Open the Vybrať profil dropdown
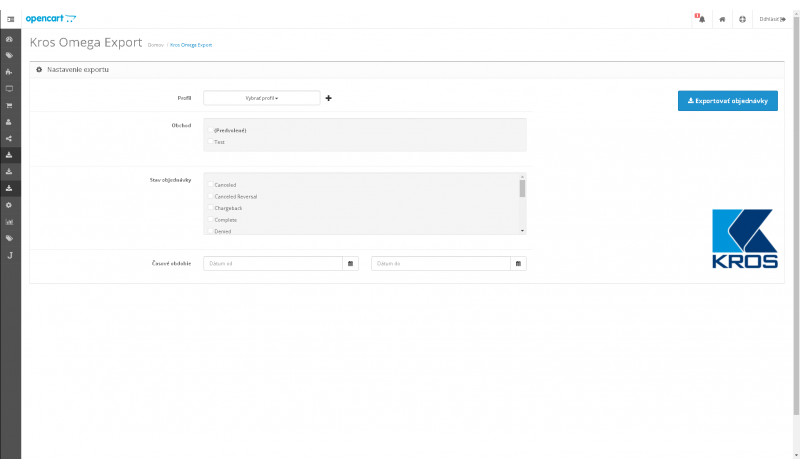 coord(262,98)
